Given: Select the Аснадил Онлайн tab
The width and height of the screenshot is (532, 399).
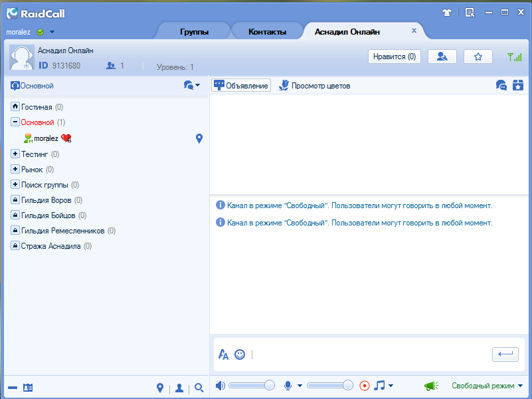Looking at the screenshot, I should click(347, 32).
